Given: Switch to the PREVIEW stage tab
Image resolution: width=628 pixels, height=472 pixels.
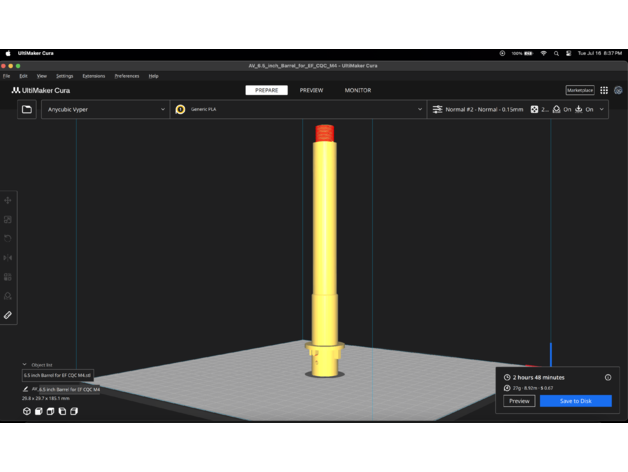Looking at the screenshot, I should click(311, 90).
